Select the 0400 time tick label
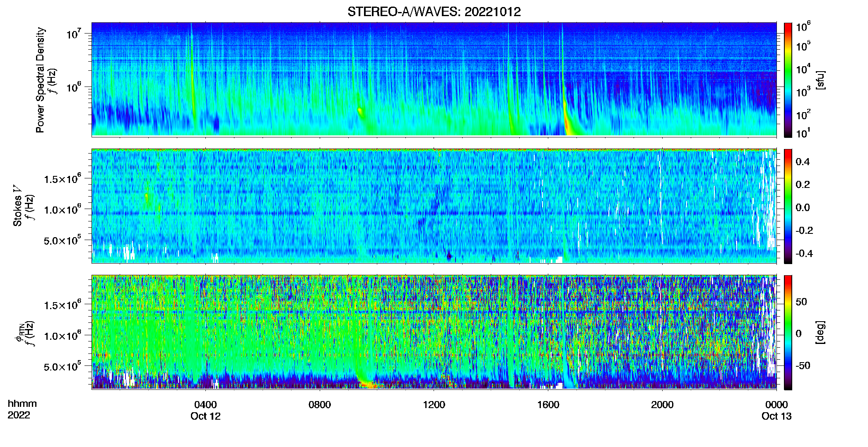 (205, 404)
